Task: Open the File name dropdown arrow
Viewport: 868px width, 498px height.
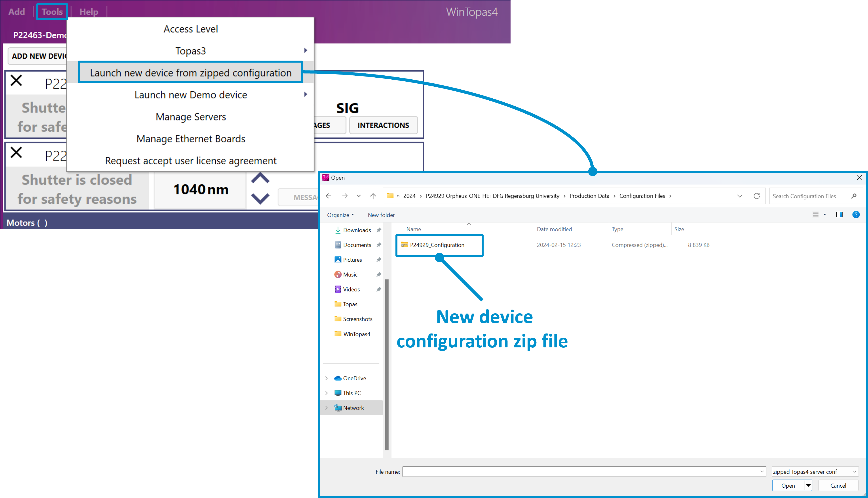Action: pos(762,471)
